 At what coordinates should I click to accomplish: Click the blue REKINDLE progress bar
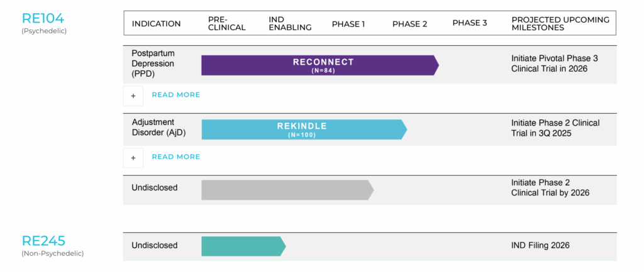click(304, 129)
